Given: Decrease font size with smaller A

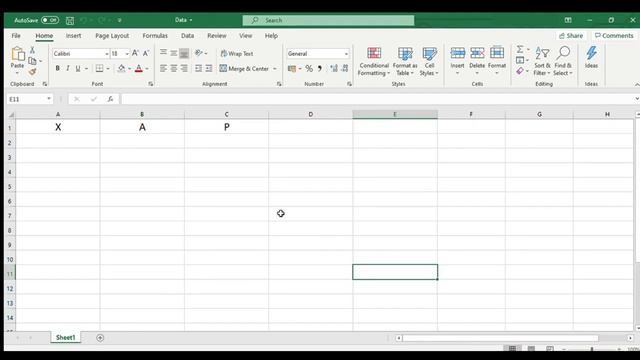Looking at the screenshot, I should pyautogui.click(x=146, y=53).
